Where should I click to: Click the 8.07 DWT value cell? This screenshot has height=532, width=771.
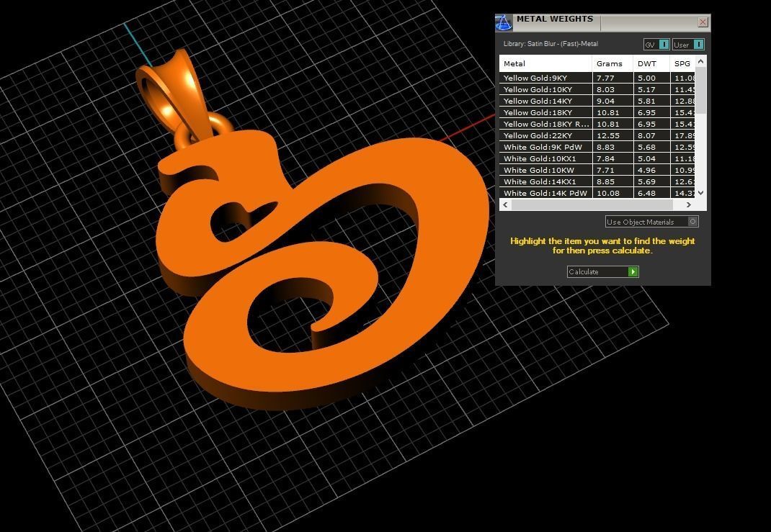pos(651,135)
